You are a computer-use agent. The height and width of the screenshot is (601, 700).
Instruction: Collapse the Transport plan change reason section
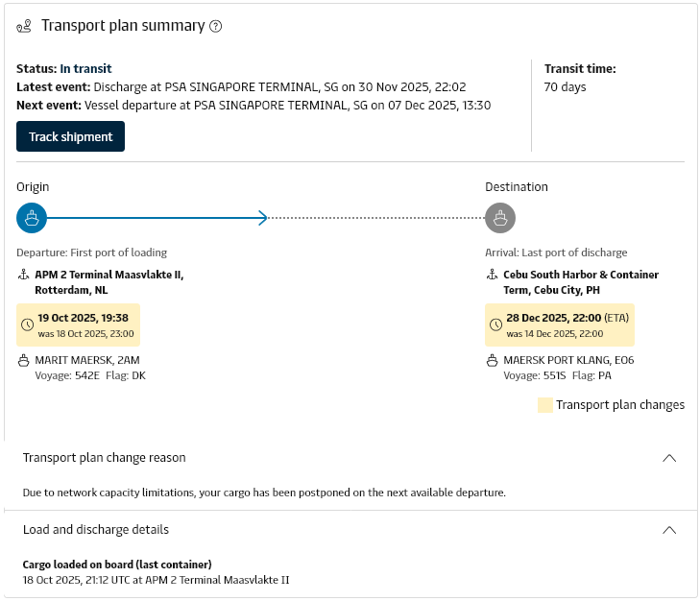click(670, 458)
